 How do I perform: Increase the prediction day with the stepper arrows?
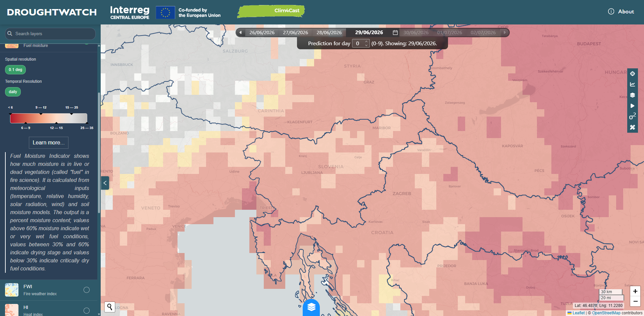[366, 42]
